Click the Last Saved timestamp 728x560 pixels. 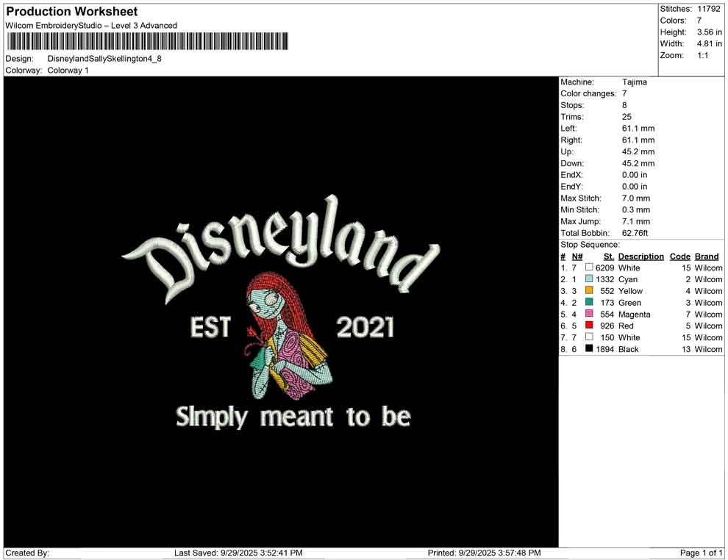238,553
